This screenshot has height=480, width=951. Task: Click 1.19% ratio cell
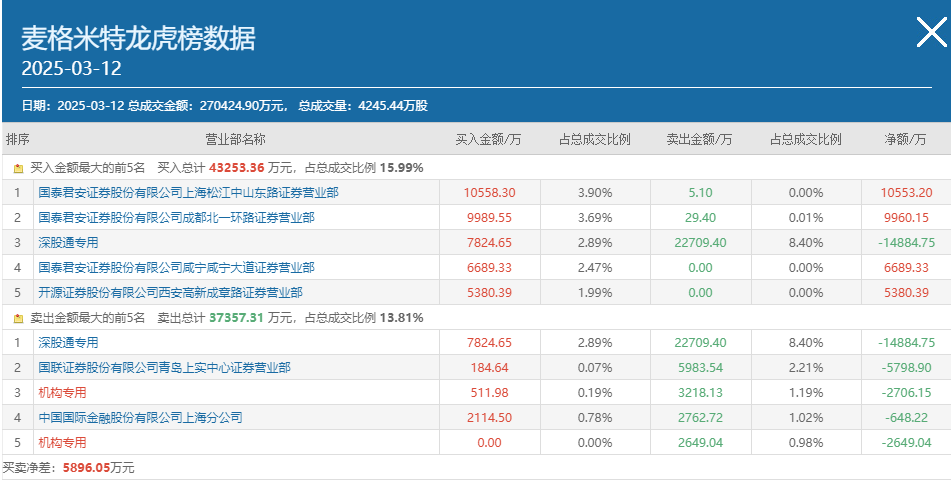[x=806, y=393]
